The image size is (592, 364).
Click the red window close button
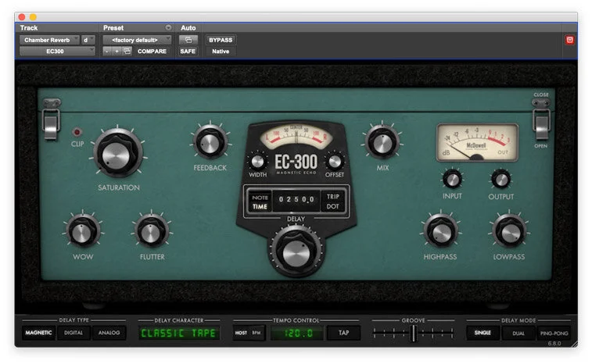(22, 17)
